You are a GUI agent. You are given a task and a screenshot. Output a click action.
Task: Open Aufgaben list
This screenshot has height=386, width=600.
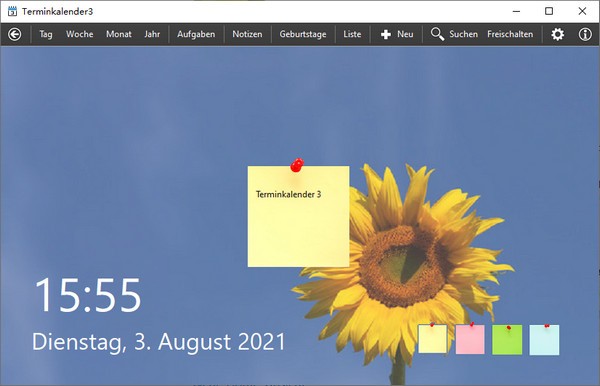pos(196,34)
